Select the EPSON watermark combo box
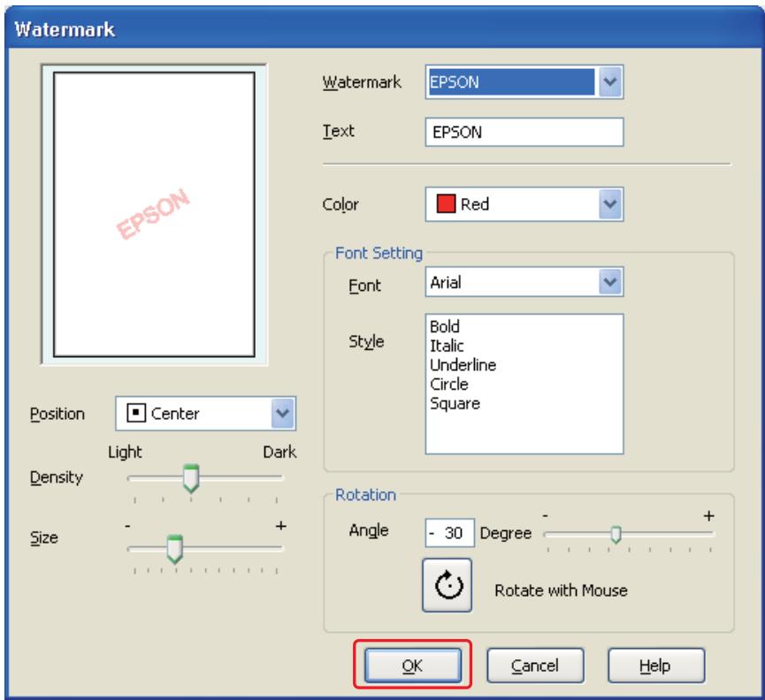Image resolution: width=765 pixels, height=700 pixels. tap(524, 82)
